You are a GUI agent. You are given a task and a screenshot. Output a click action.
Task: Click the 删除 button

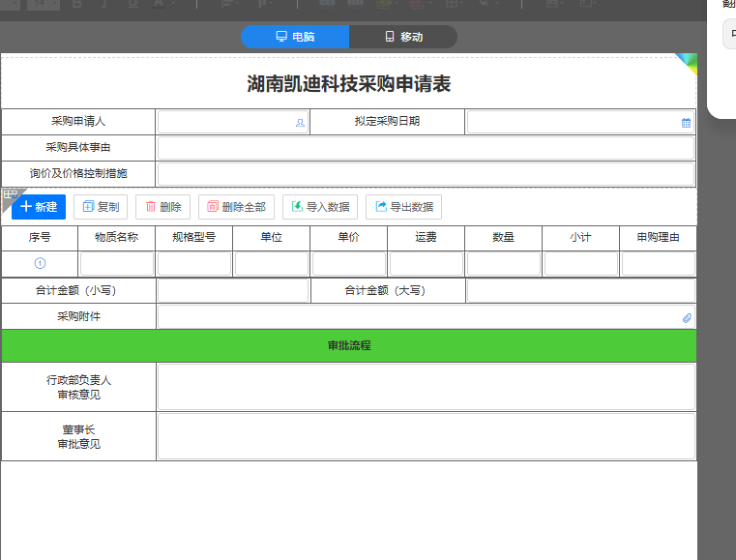[x=162, y=207]
